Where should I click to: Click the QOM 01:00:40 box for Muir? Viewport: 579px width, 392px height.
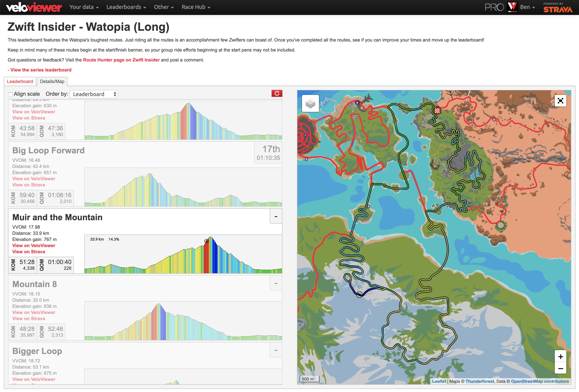click(55, 265)
